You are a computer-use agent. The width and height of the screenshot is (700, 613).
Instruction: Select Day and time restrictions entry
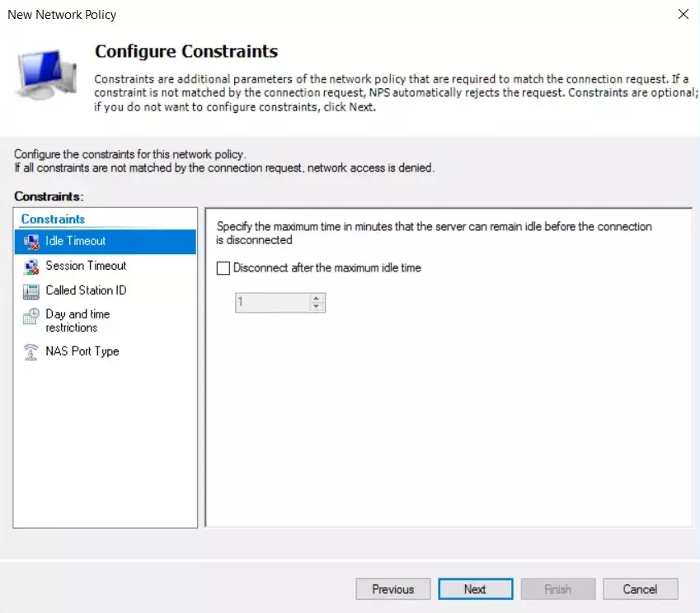click(79, 320)
